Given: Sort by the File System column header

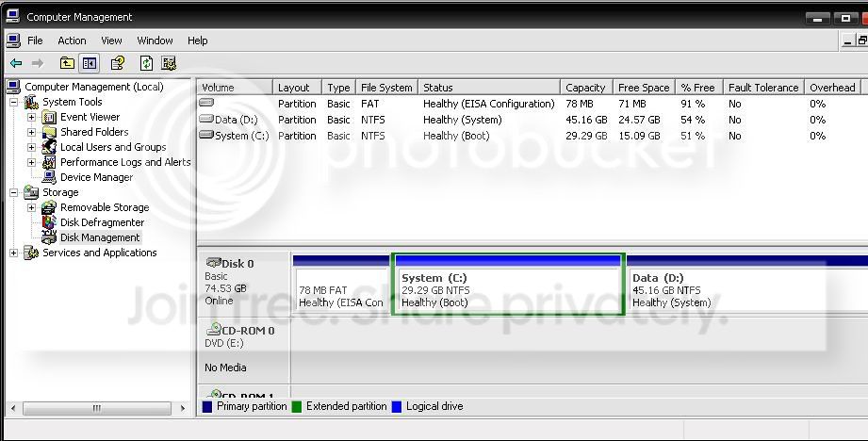Looking at the screenshot, I should point(387,88).
